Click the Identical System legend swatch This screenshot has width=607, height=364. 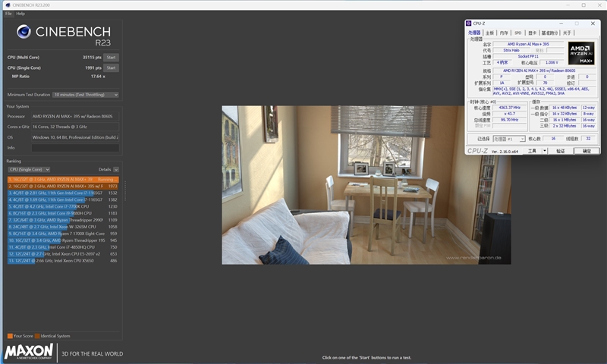(37, 336)
